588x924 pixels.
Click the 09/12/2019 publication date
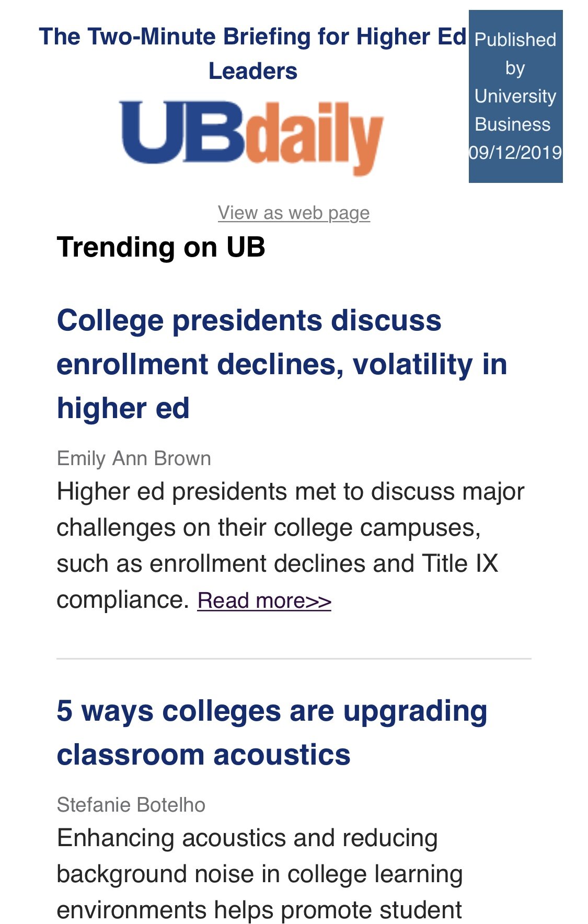coord(515,153)
